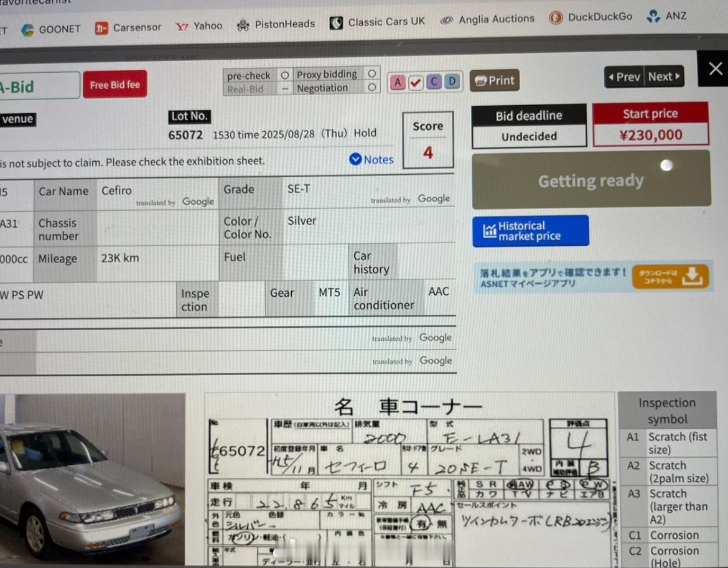The height and width of the screenshot is (568, 728).
Task: Expand the Notes section
Action: [x=371, y=160]
